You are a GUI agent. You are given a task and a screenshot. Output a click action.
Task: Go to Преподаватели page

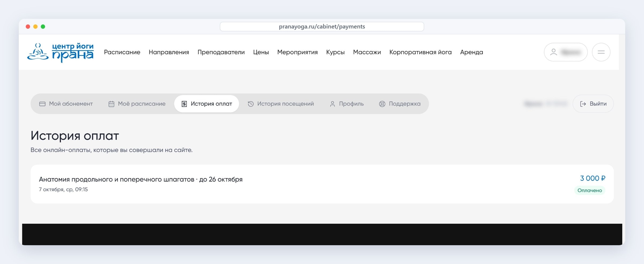tap(221, 52)
